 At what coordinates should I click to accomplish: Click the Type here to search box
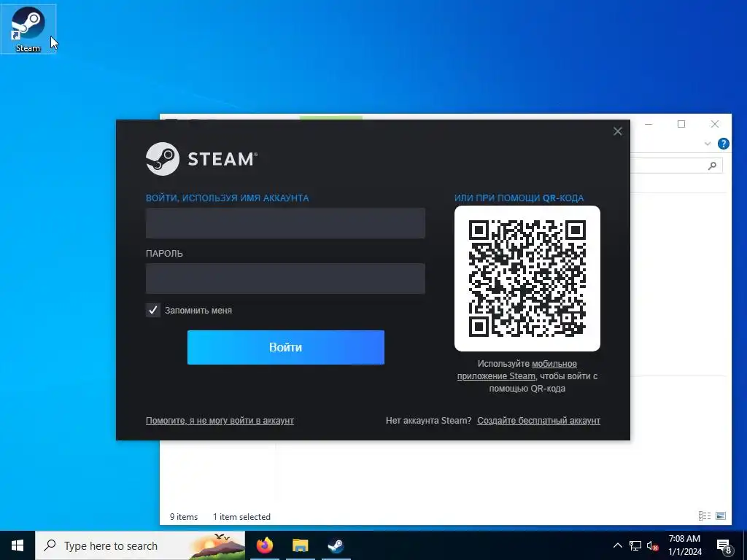click(x=140, y=545)
